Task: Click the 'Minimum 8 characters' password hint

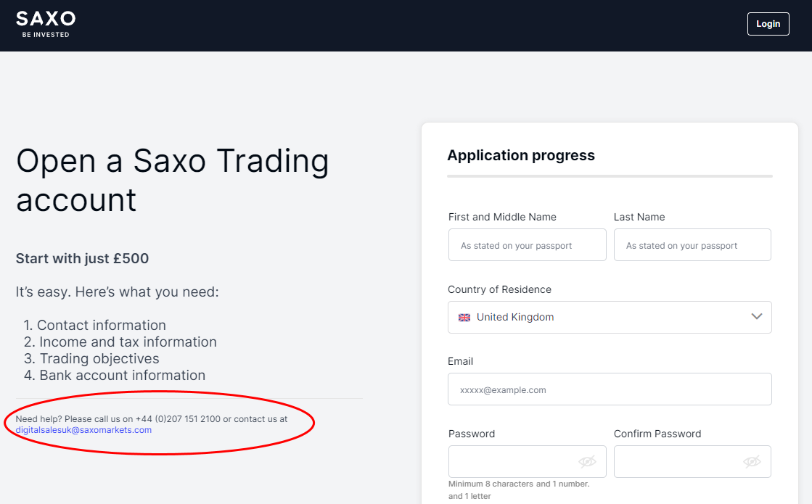Action: 519,490
